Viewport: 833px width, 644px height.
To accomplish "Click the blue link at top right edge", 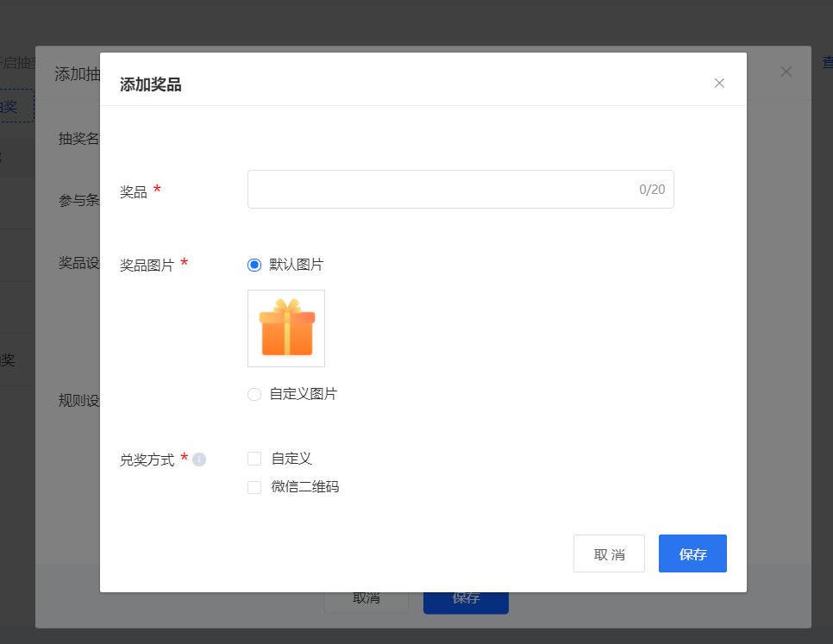I will (x=828, y=63).
